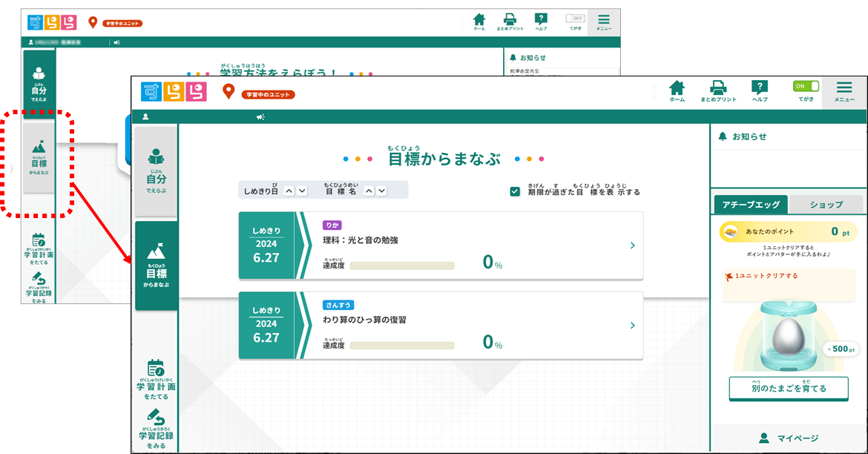Image resolution: width=868 pixels, height=454 pixels.
Task: Click 1ユニットクリアする mission
Action: [x=790, y=285]
